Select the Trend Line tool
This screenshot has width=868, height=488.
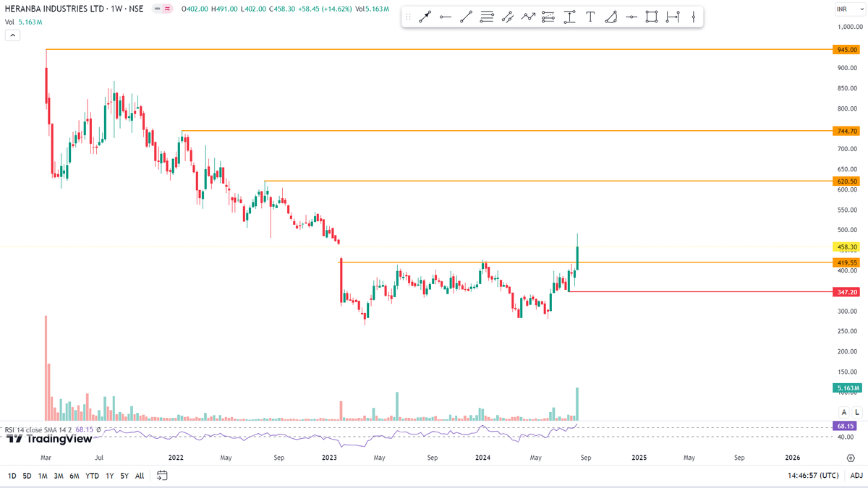466,17
